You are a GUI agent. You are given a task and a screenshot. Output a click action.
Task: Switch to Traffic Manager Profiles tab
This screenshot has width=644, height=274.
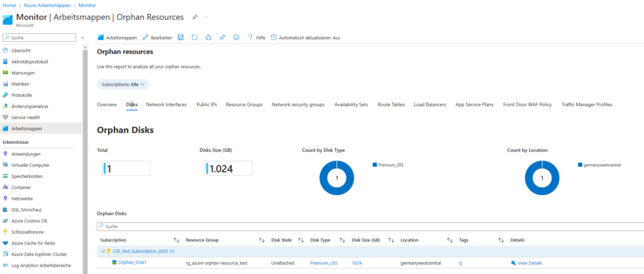[x=587, y=104]
